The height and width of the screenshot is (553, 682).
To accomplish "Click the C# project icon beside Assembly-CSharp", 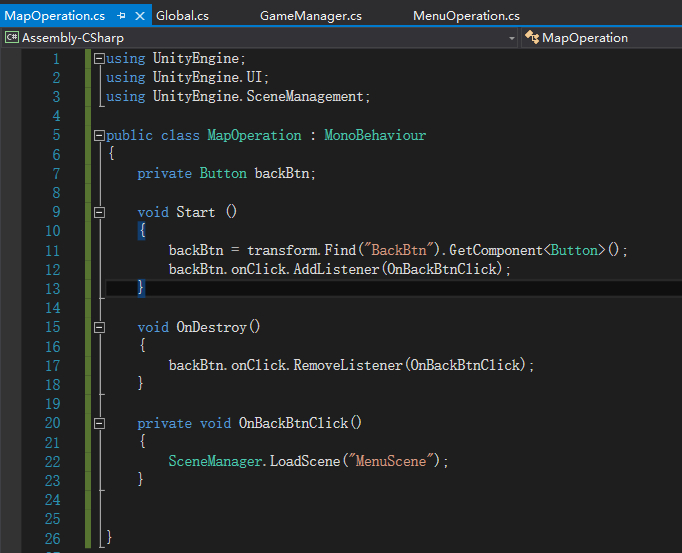I will pos(12,38).
